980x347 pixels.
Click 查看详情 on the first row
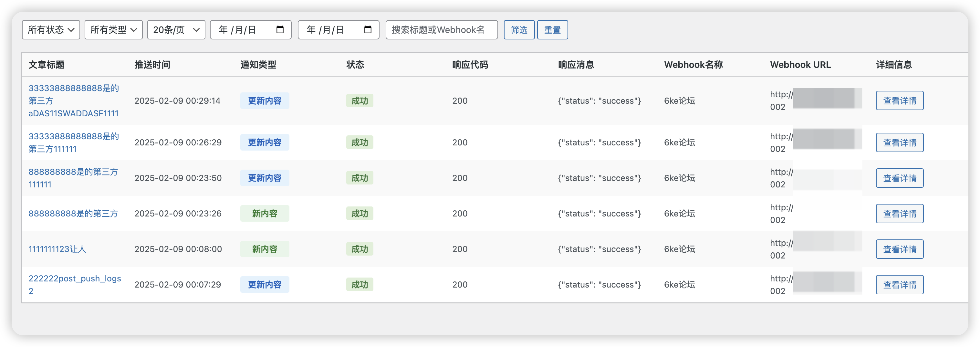(x=899, y=100)
